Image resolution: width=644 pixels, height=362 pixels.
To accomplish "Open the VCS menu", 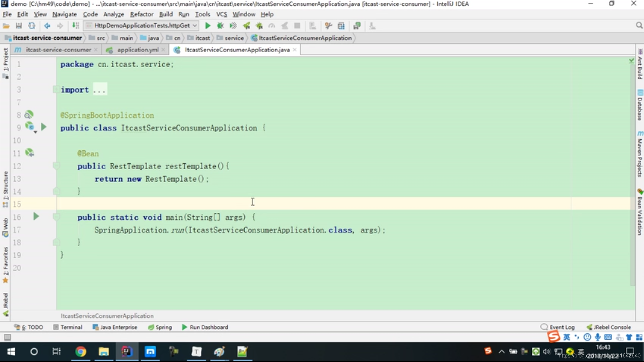I will (222, 14).
